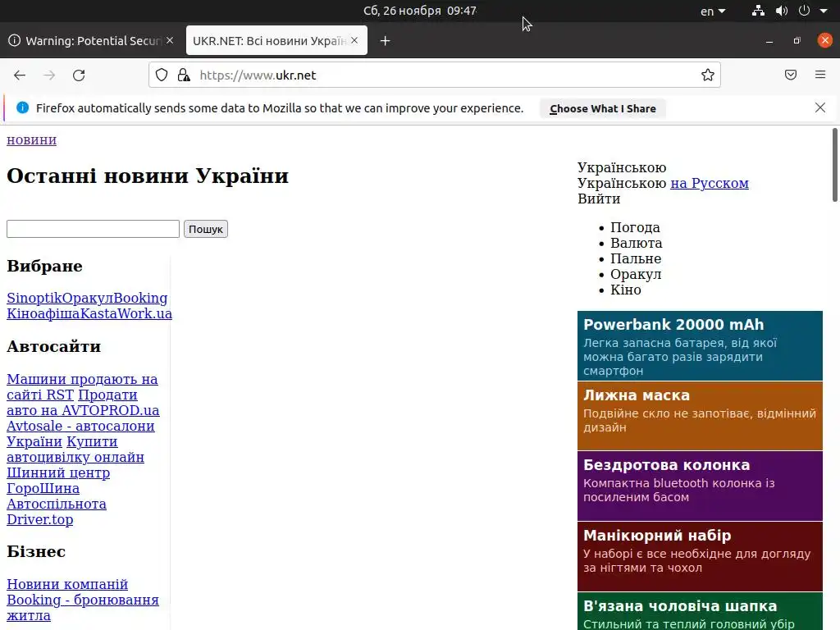Viewport: 840px width, 630px height.
Task: Open Avtosale - автосалони України link
Action: click(x=80, y=433)
